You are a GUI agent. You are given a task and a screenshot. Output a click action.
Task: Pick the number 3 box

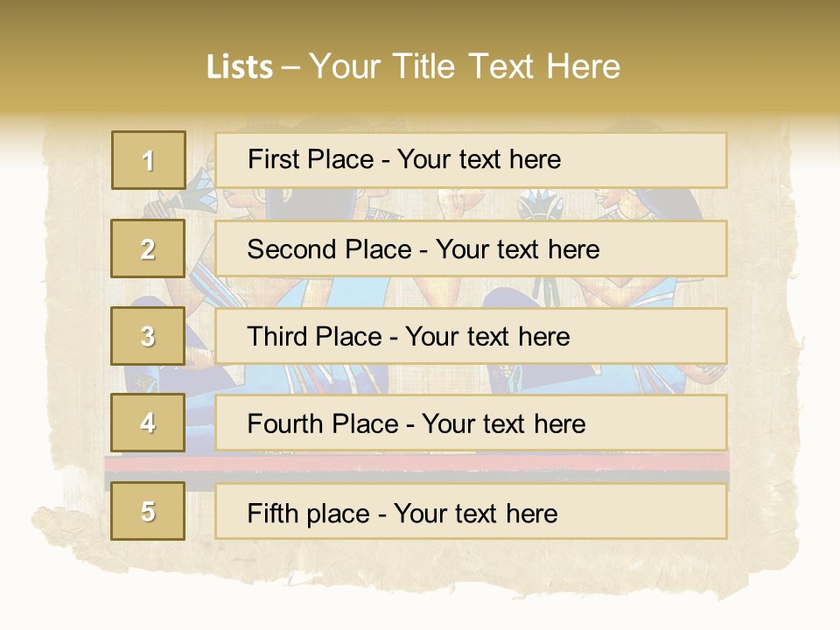[148, 336]
